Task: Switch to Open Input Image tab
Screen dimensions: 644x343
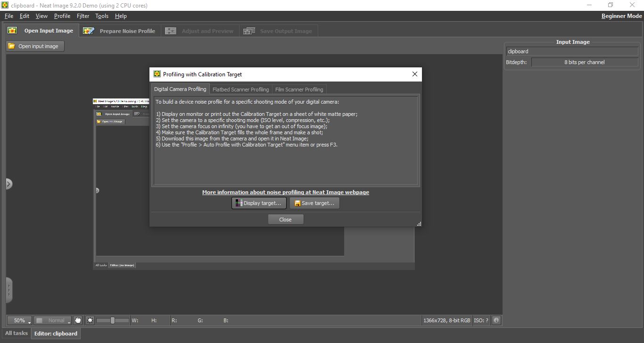Action: 41,31
